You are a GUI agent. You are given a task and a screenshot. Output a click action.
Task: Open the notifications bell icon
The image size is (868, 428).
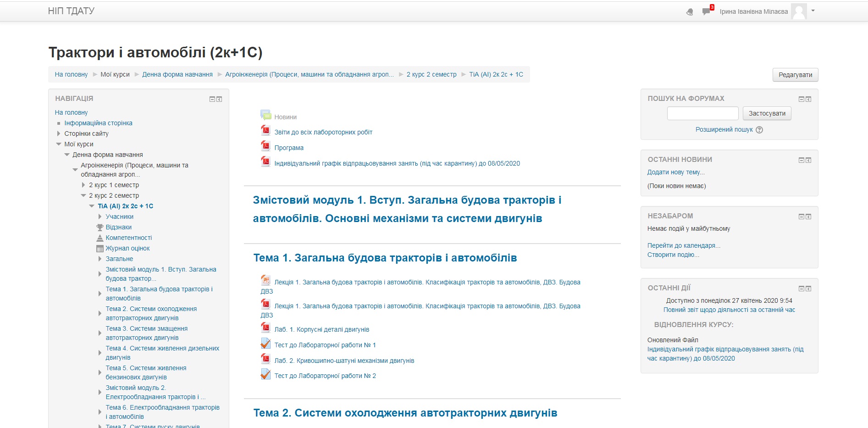pos(690,12)
